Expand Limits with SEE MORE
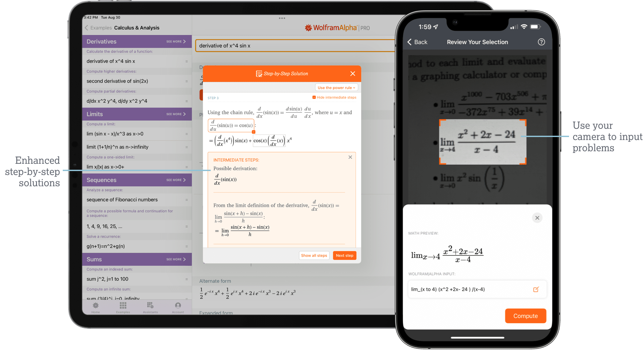 pyautogui.click(x=176, y=114)
